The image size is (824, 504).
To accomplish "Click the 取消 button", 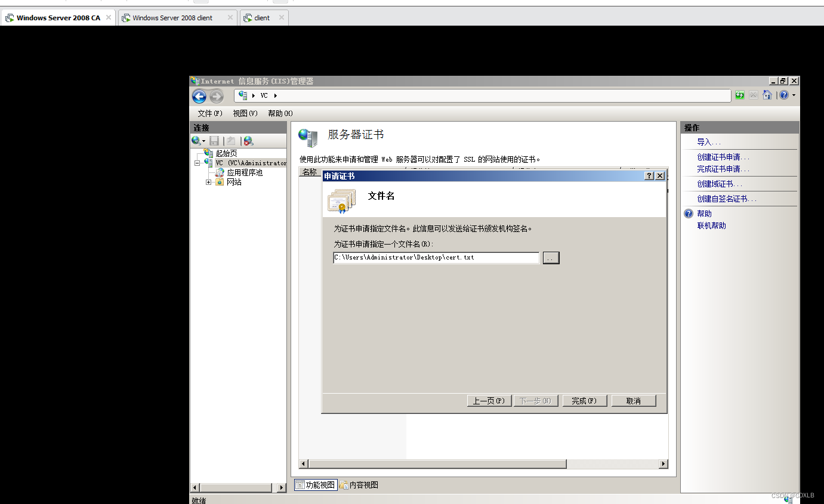I will (634, 401).
